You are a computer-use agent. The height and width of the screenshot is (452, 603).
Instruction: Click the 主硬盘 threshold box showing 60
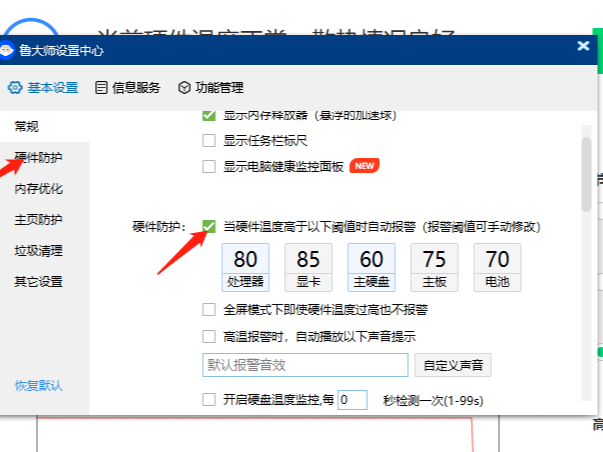(371, 267)
